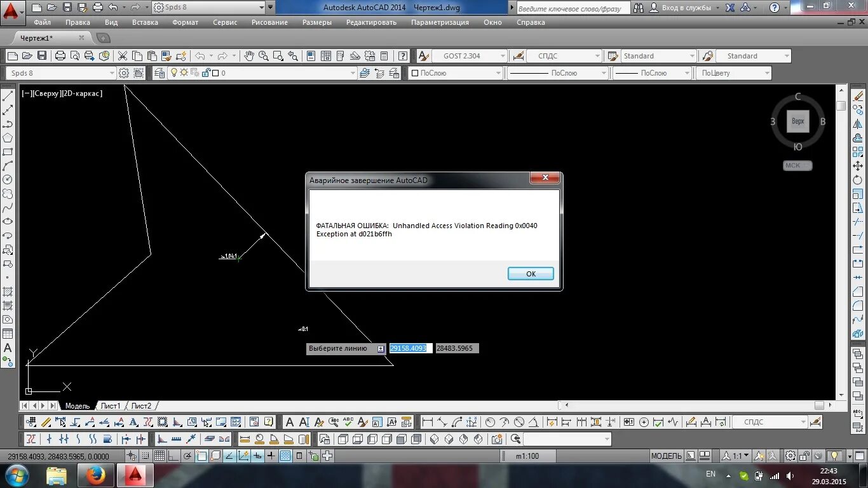Click the Cut scissors icon

click(123, 56)
